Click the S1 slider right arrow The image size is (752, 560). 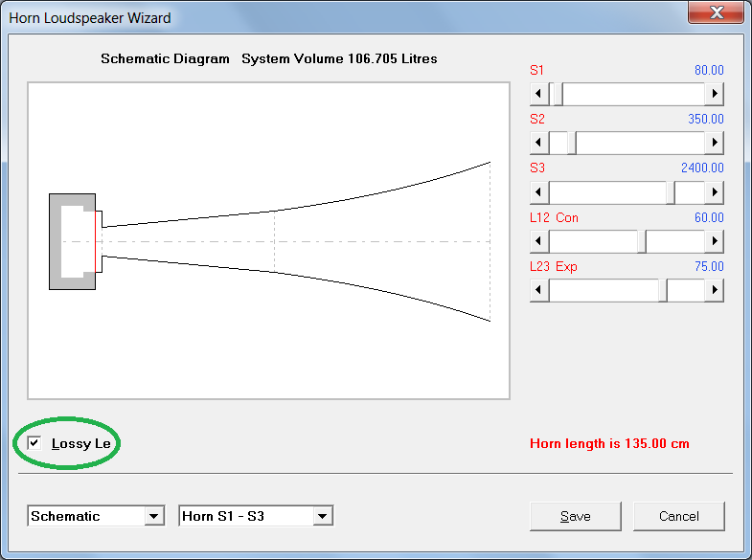coord(714,94)
